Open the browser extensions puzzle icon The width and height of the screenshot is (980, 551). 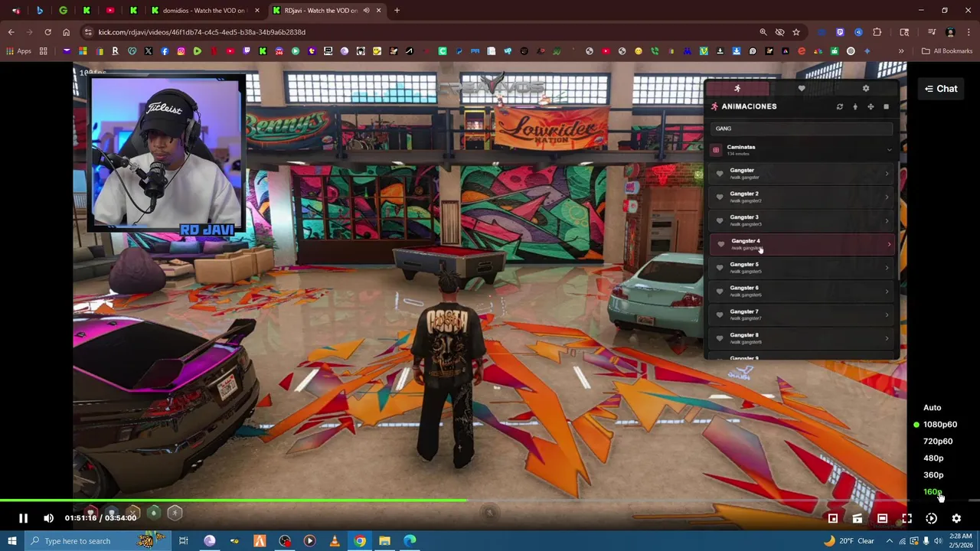(877, 32)
